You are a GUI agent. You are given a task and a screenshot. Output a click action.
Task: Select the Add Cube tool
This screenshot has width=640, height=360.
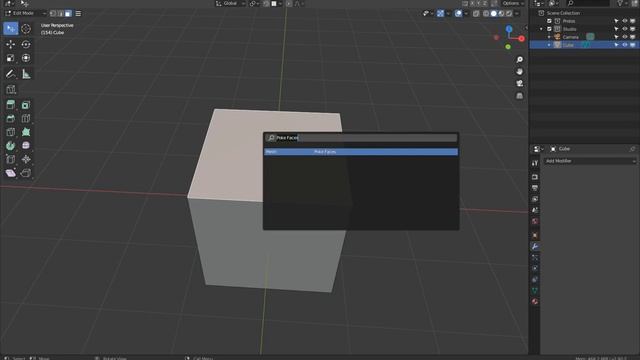pyautogui.click(x=11, y=89)
